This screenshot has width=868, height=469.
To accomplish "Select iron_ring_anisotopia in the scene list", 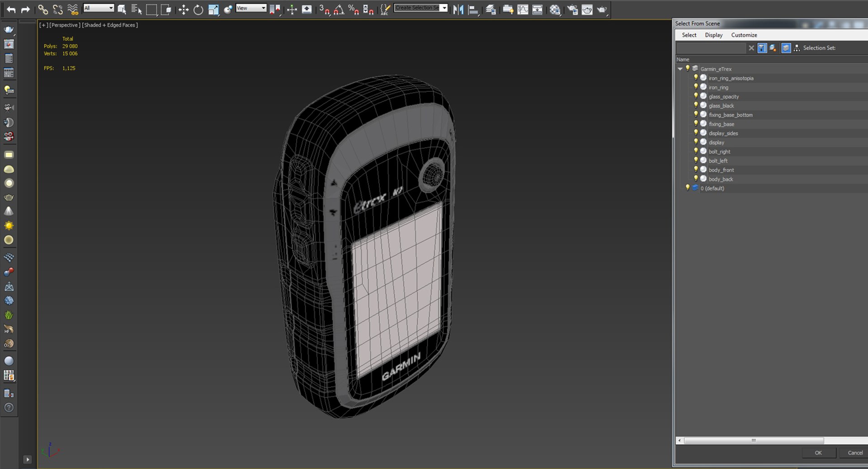I will point(731,79).
